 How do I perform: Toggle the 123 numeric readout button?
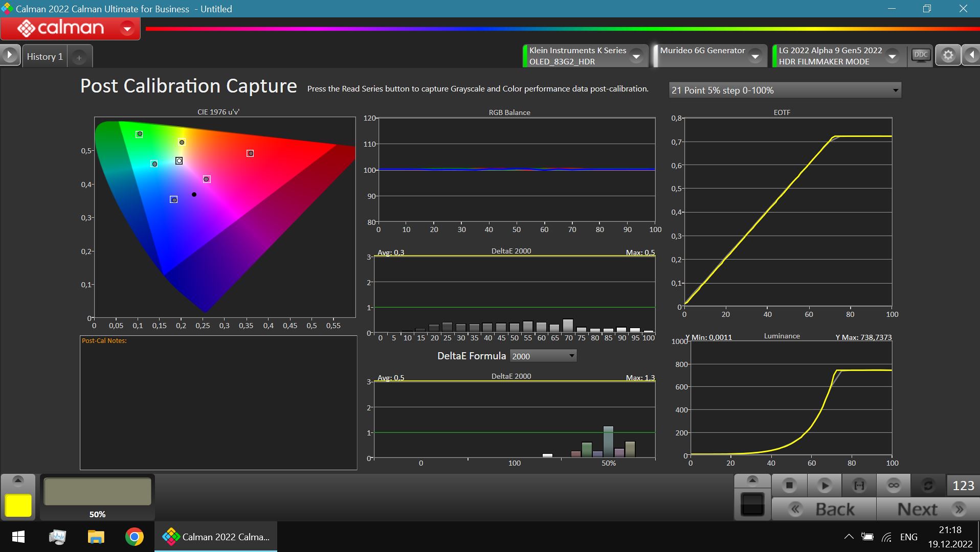coord(963,486)
